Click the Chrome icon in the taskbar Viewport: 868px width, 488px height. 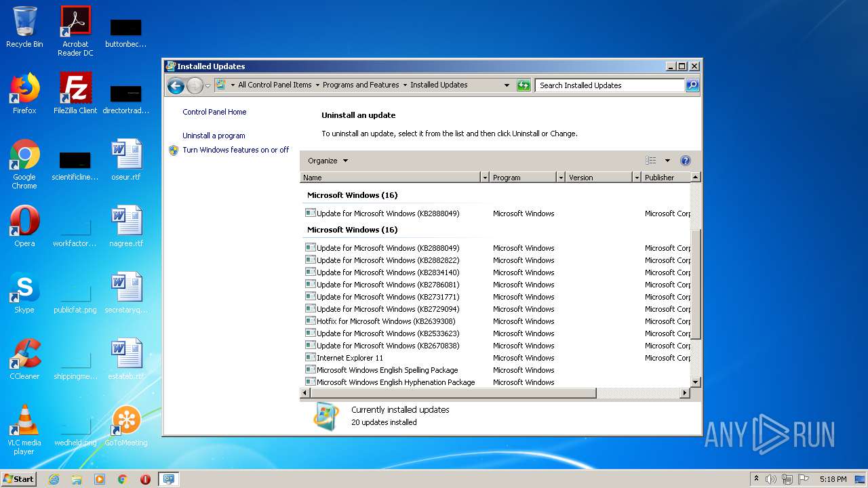pyautogui.click(x=123, y=479)
